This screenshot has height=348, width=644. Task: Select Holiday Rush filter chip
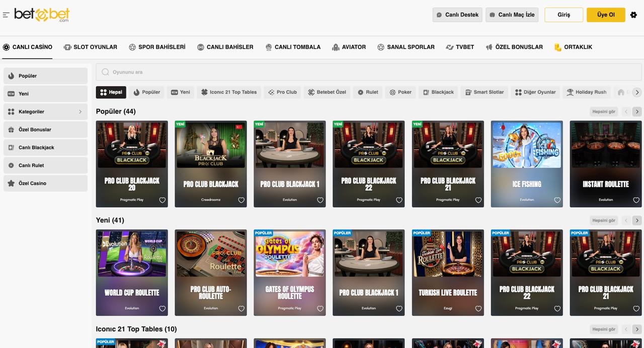[587, 93]
